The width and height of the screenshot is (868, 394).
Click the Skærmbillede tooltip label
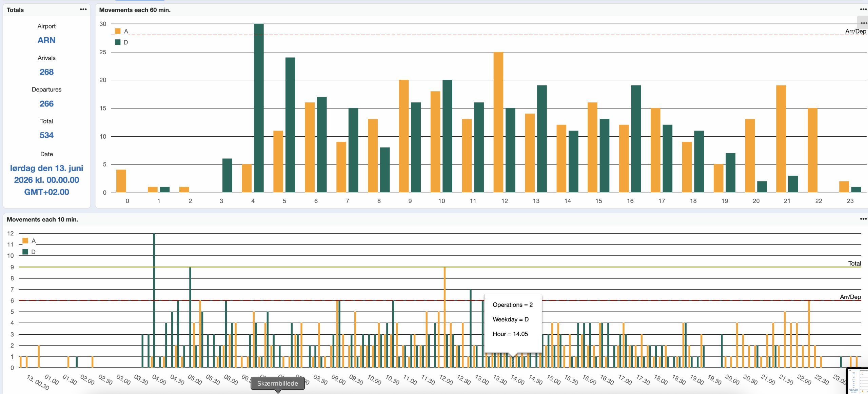click(x=277, y=383)
